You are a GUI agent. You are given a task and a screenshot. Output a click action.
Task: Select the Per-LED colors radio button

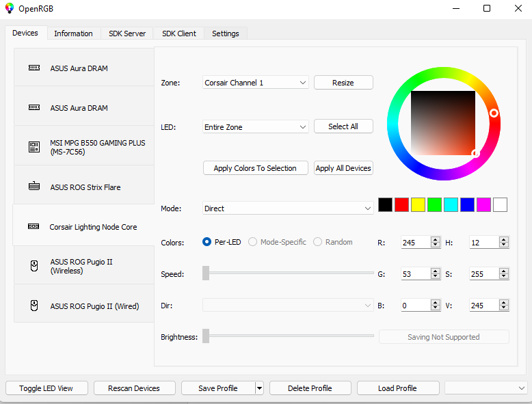click(207, 242)
